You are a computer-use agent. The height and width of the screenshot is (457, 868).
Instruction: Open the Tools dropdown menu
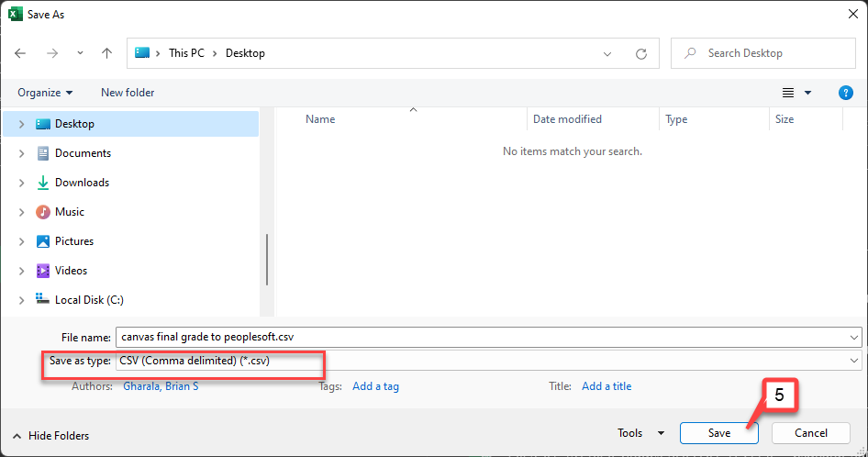[x=641, y=432]
